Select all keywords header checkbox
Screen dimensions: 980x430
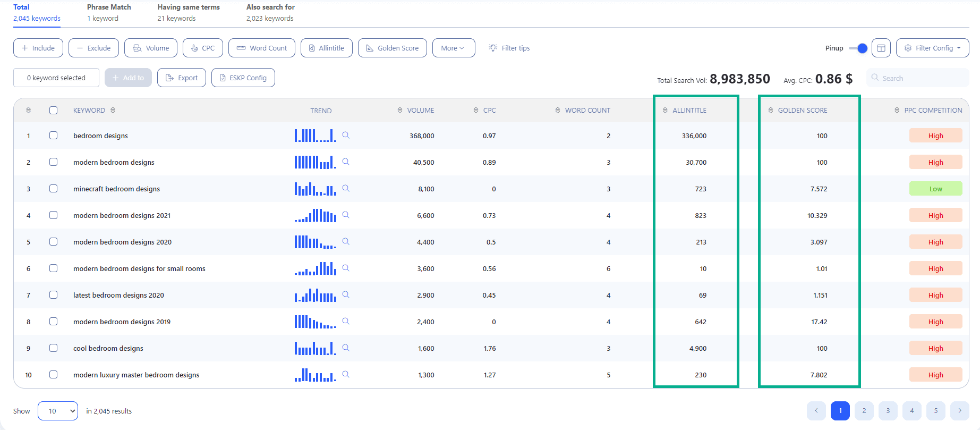click(53, 110)
